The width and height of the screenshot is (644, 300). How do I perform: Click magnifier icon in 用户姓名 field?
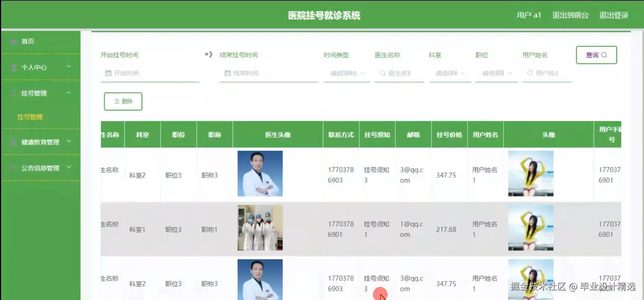pos(530,73)
